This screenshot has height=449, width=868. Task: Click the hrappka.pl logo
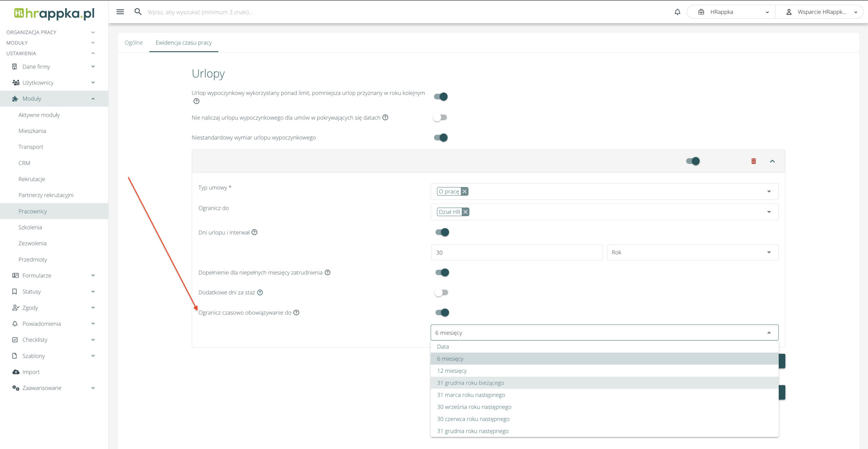[x=54, y=13]
